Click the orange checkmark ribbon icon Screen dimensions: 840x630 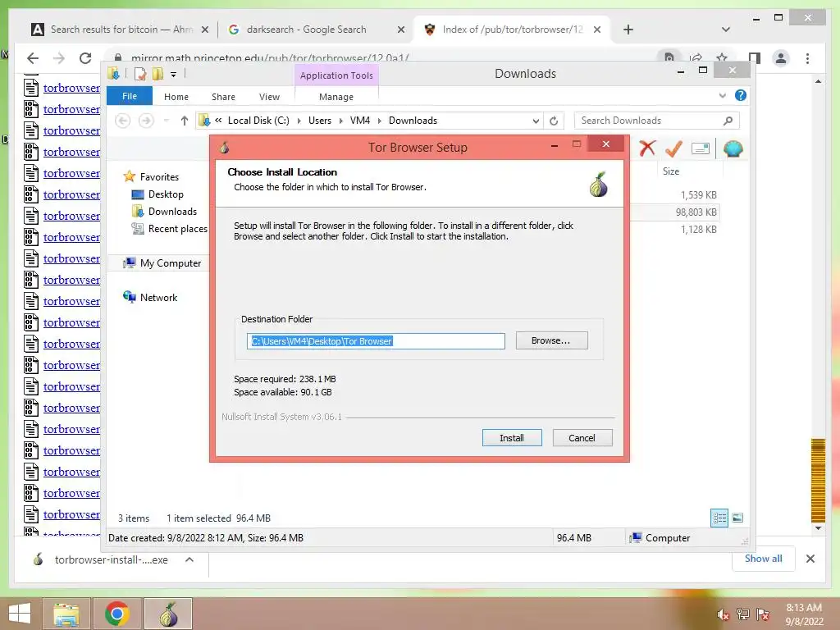673,148
